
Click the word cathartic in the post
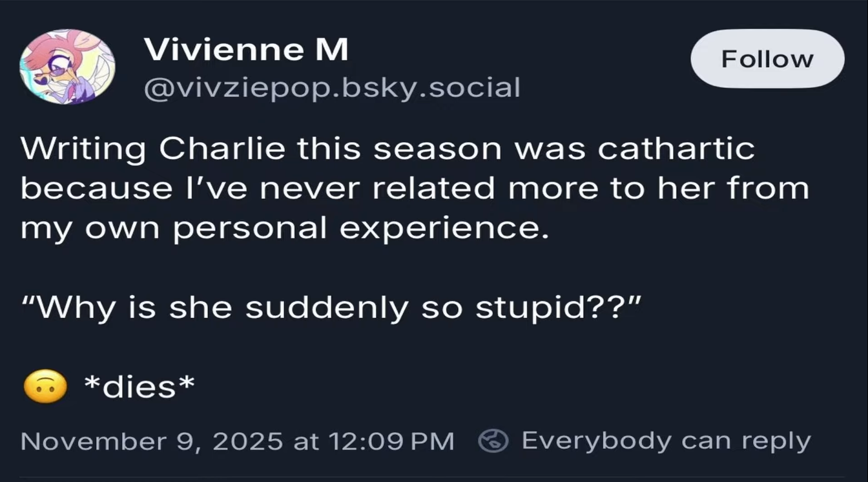pos(676,149)
